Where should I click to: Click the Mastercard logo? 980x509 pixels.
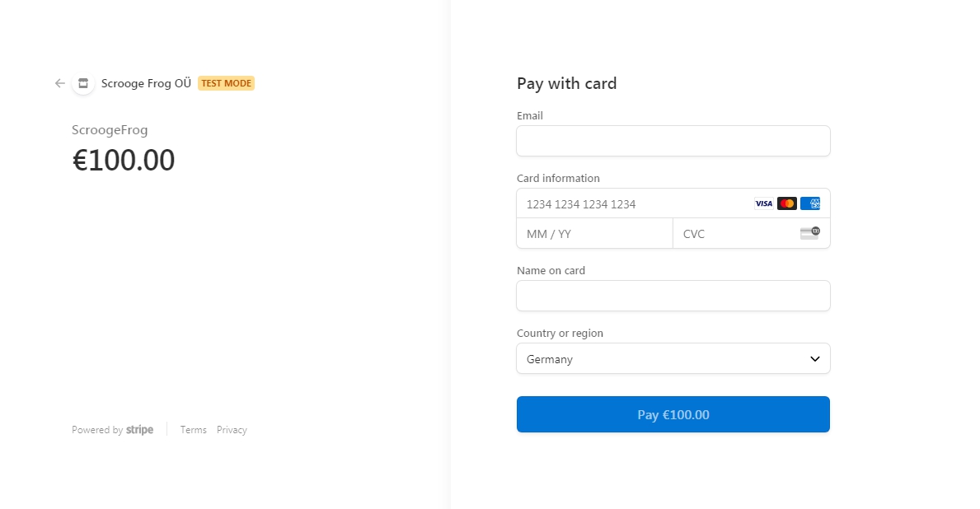tap(787, 203)
